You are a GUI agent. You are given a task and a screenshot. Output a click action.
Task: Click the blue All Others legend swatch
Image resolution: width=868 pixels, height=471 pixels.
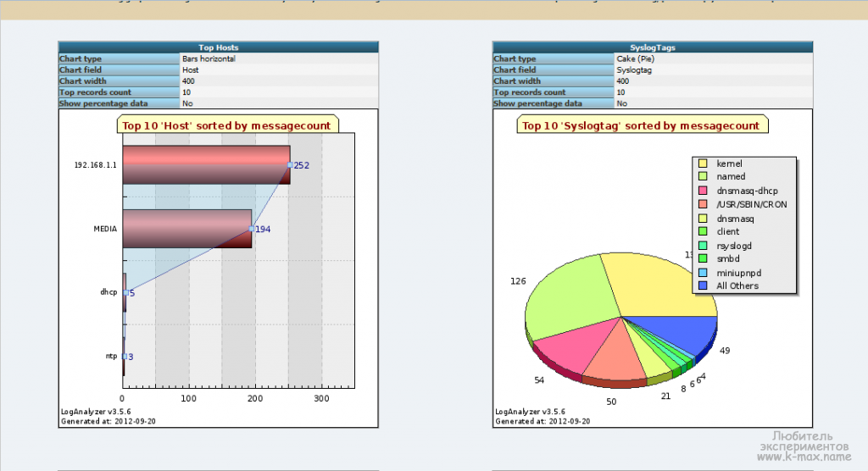coord(702,286)
